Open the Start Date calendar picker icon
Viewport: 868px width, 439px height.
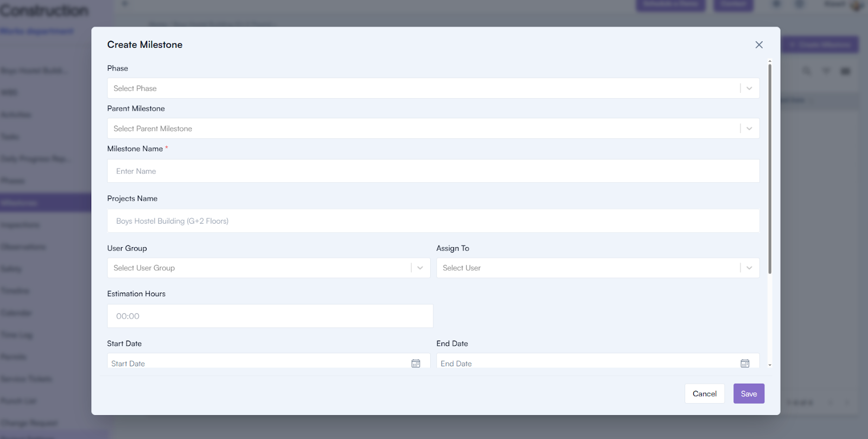click(x=416, y=364)
